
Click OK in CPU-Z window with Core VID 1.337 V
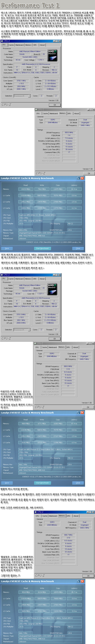[x=54, y=339]
